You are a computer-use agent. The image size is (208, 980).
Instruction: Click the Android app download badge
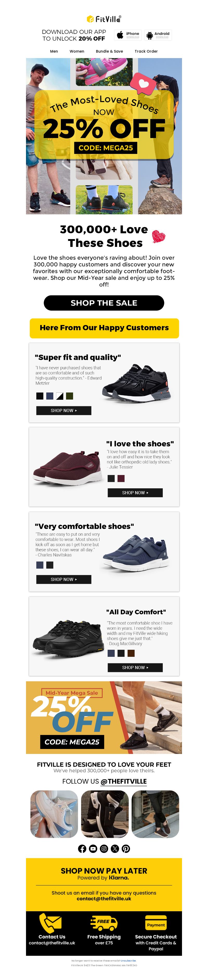(x=158, y=35)
